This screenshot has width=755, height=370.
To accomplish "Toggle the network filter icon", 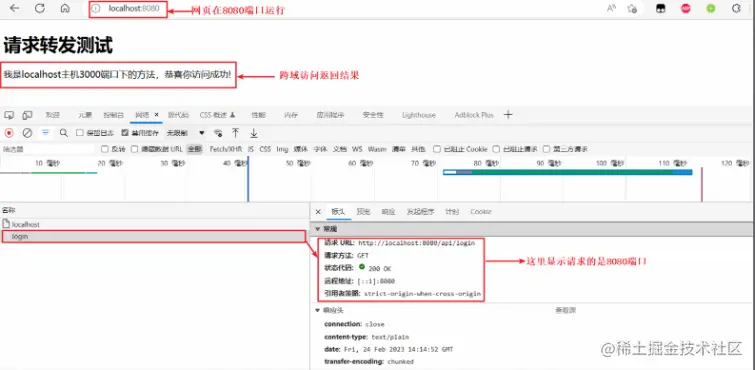I will [x=46, y=132].
